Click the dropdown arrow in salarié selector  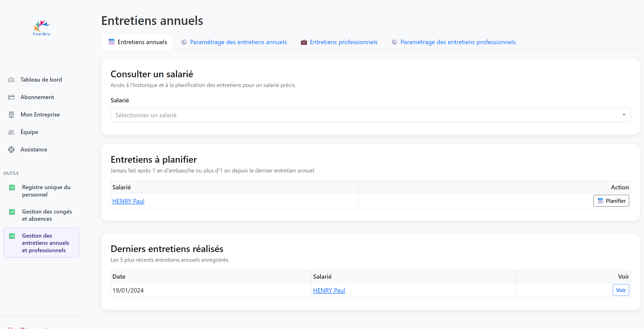click(x=624, y=115)
